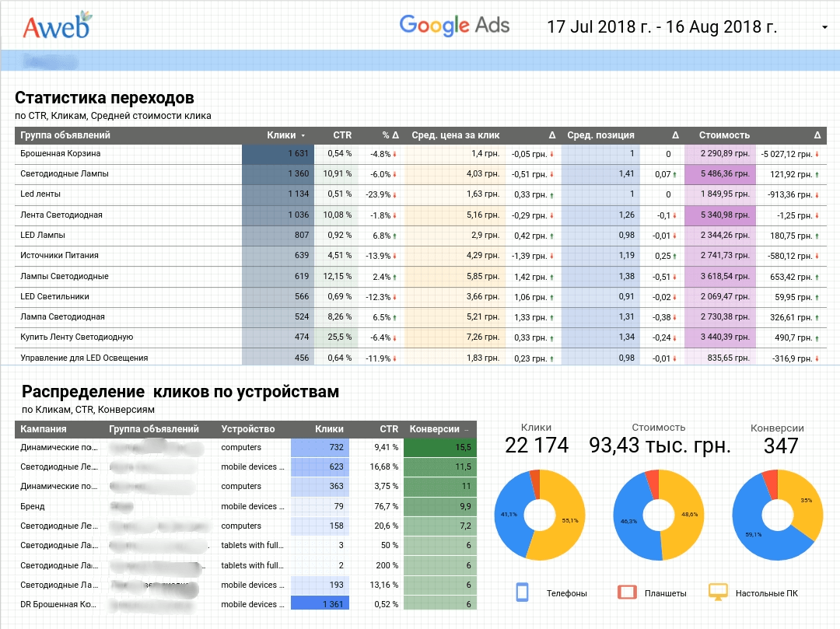Sort by Сред. позиция column header
840x629 pixels.
point(600,135)
